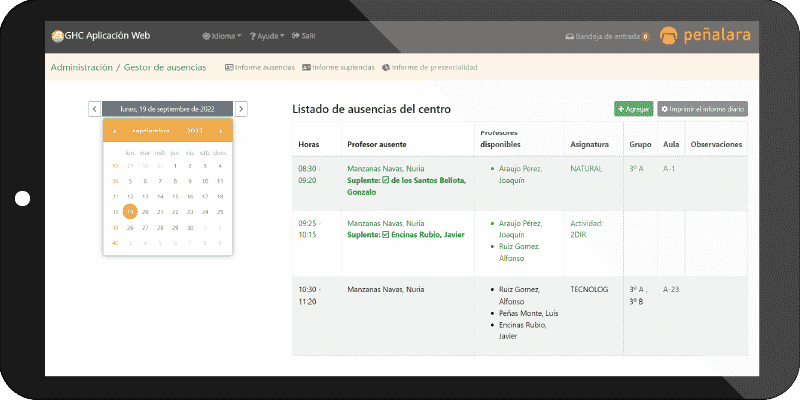
Task: Open Gestor de ausencias breadcrumb
Action: (x=165, y=67)
